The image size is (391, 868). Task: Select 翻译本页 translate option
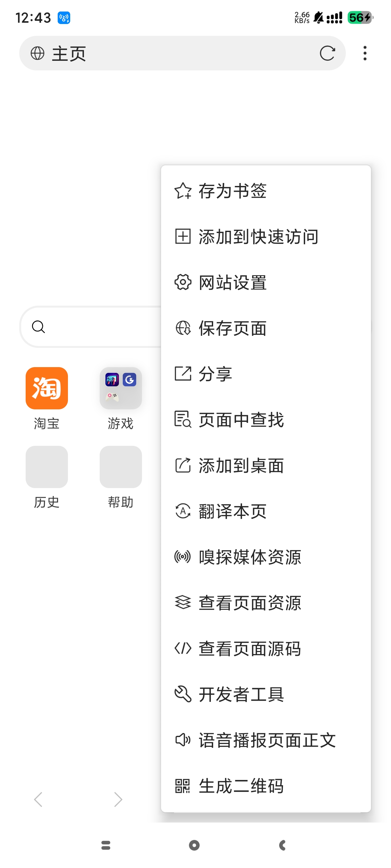pos(232,511)
